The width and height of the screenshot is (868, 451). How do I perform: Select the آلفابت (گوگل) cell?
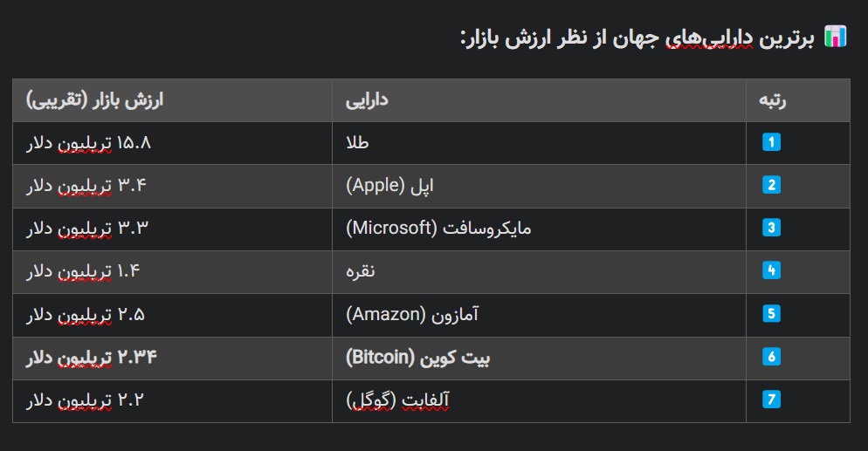539,400
